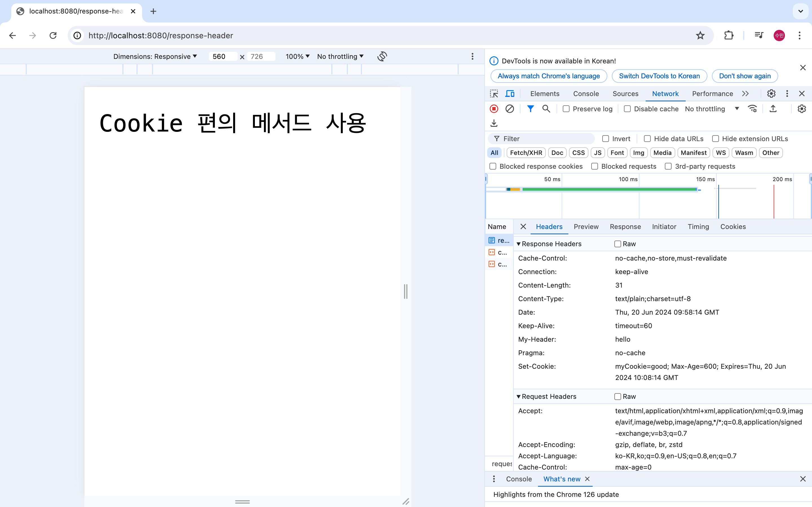812x507 pixels.
Task: Click the rotate device orientation icon
Action: click(x=382, y=56)
